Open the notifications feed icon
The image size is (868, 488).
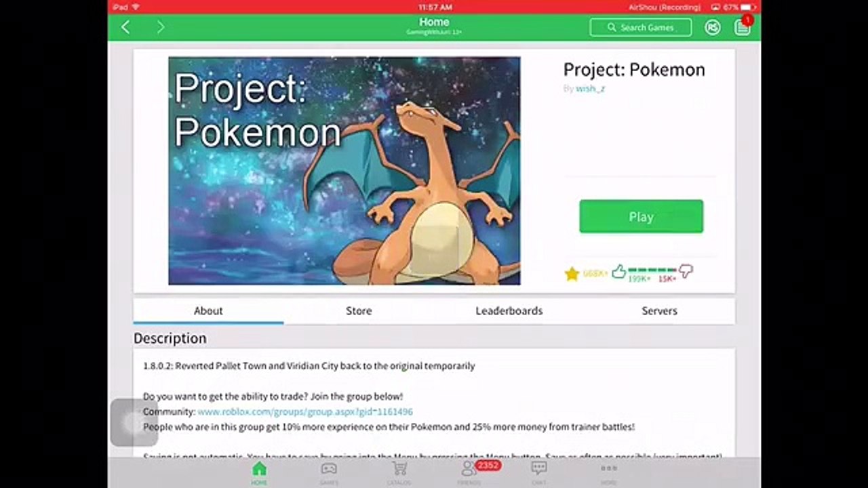[743, 27]
